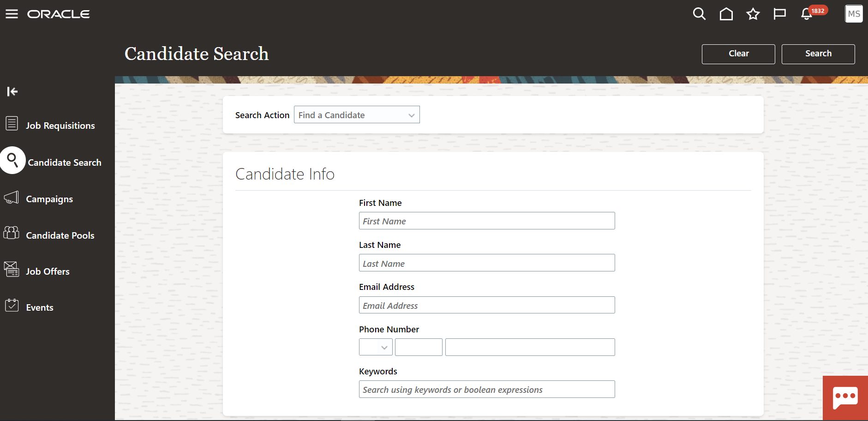Focus the First Name input field

(x=487, y=221)
